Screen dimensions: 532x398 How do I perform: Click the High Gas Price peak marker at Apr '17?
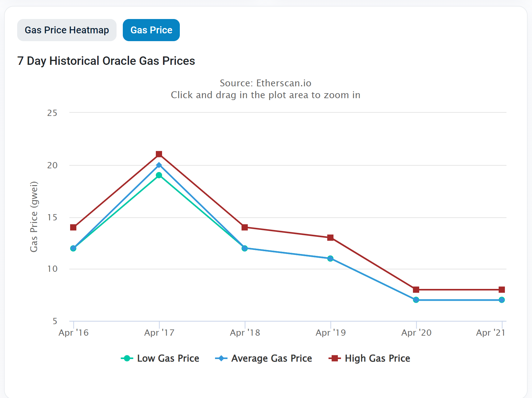[x=159, y=154]
